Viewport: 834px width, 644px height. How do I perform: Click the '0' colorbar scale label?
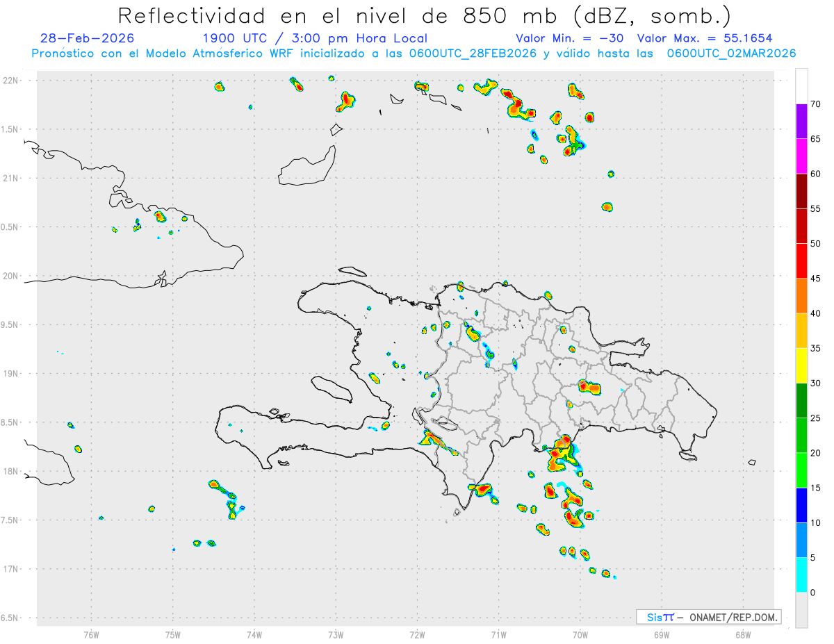[x=813, y=593]
